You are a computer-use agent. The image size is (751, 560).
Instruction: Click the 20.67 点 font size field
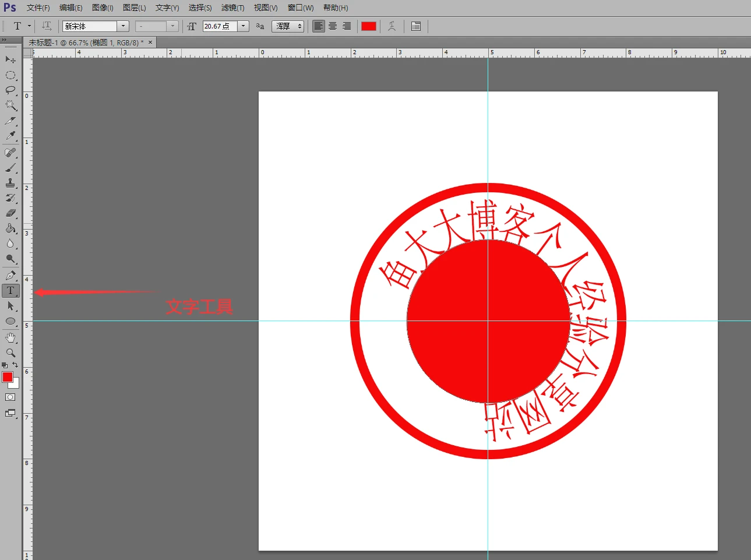tap(220, 26)
